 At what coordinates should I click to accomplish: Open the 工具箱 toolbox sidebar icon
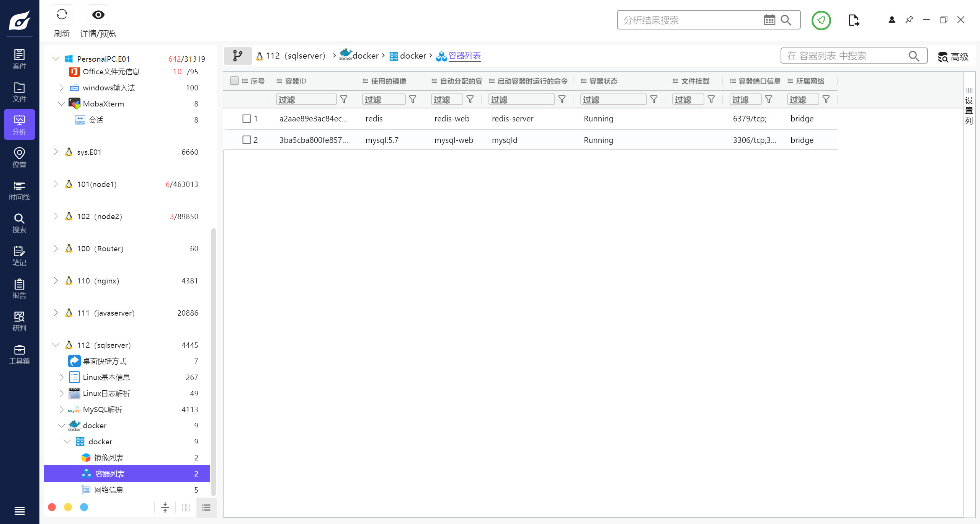point(19,354)
